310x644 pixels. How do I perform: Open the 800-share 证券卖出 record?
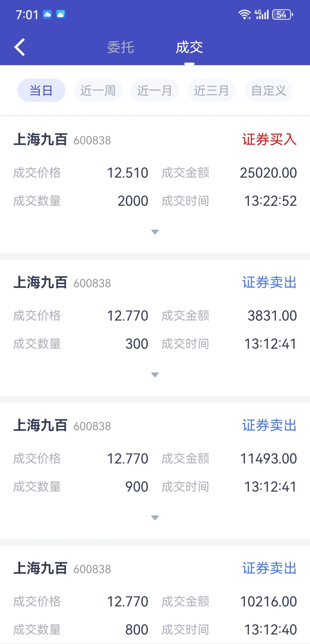[x=155, y=595]
